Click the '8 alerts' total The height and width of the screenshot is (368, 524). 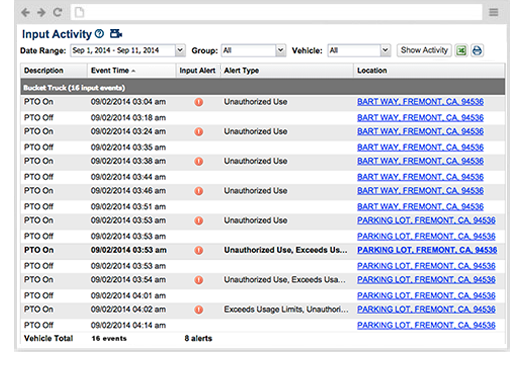(x=198, y=338)
